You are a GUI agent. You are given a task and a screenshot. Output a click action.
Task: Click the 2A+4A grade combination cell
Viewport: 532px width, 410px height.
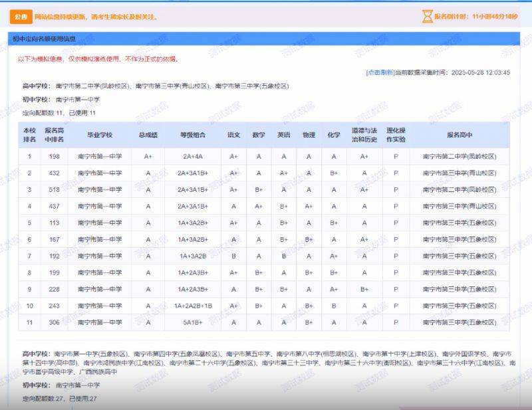194,157
